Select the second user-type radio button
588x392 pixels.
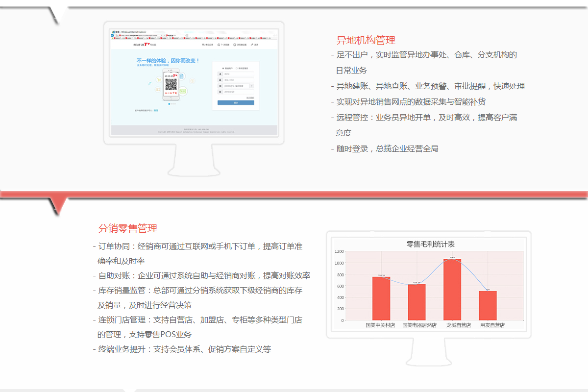point(237,68)
